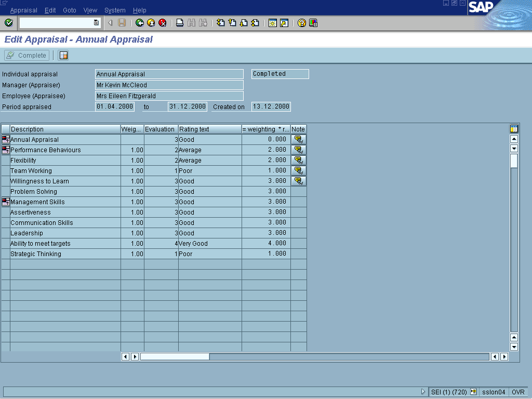Expand the status bar triangle
Image resolution: width=532 pixels, height=399 pixels.
(423, 392)
